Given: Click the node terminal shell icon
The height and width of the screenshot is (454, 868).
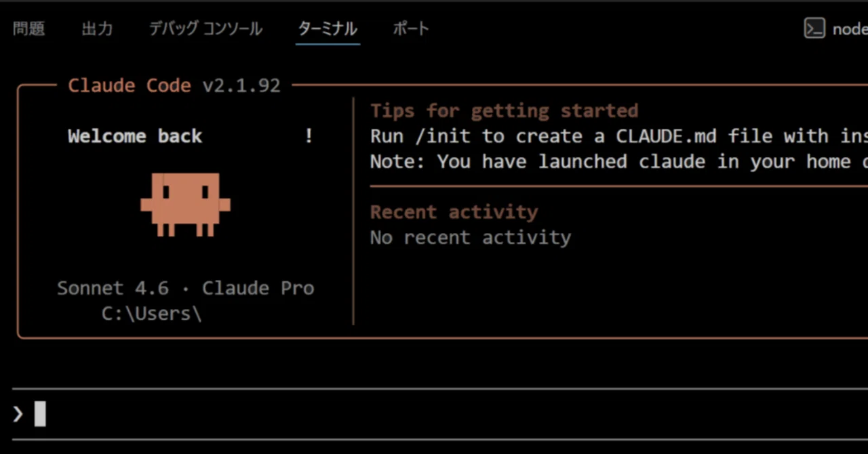Looking at the screenshot, I should 814,28.
